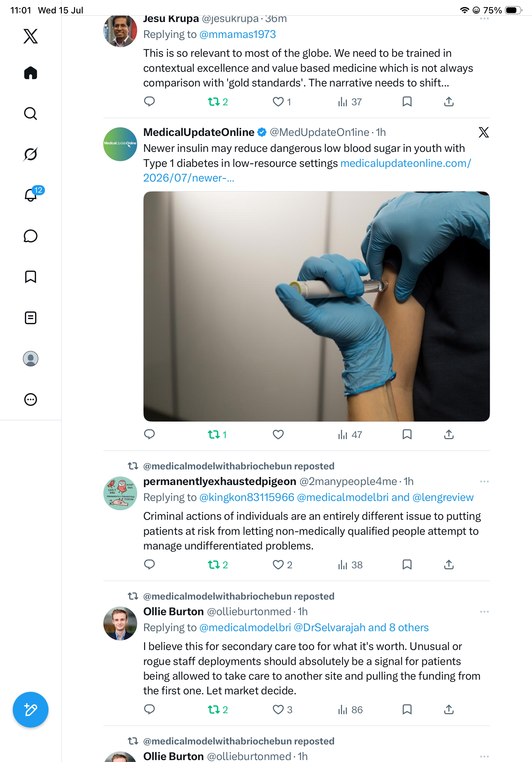Go to X logo home in sidebar
The width and height of the screenshot is (532, 762).
(x=31, y=36)
